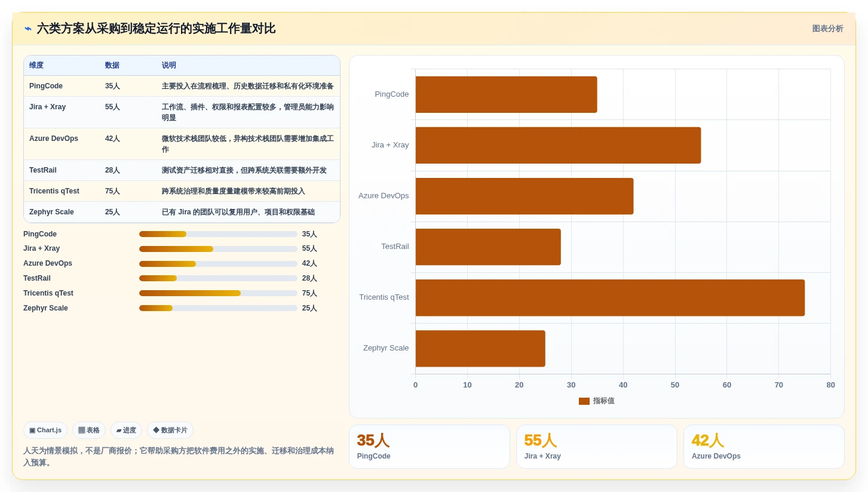Click the 28人 cell in the table
The image size is (868, 492).
112,170
